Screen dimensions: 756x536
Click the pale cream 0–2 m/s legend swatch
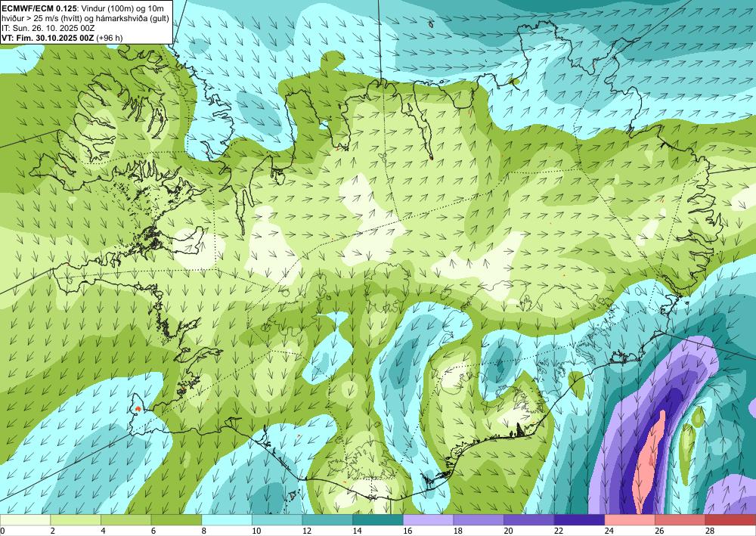click(x=25, y=520)
